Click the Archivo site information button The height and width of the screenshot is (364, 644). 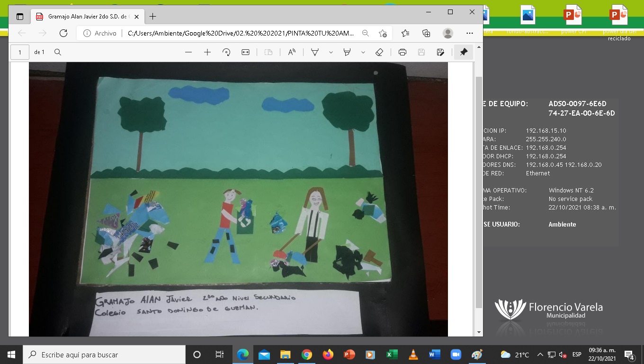[x=100, y=33]
